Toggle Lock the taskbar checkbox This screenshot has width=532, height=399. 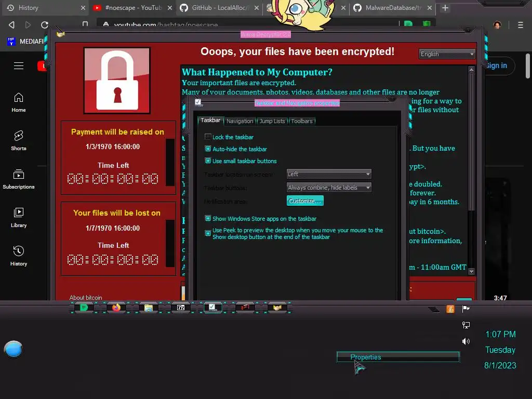(208, 137)
